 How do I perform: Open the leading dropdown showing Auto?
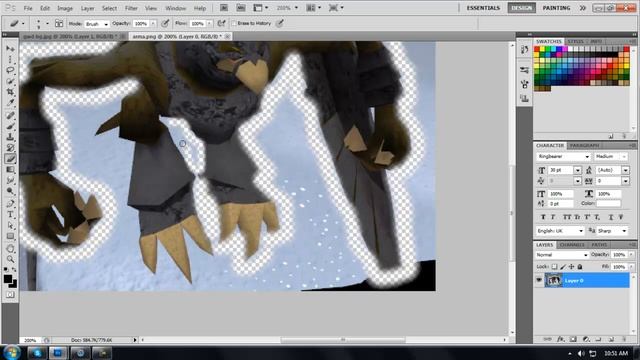pos(625,170)
